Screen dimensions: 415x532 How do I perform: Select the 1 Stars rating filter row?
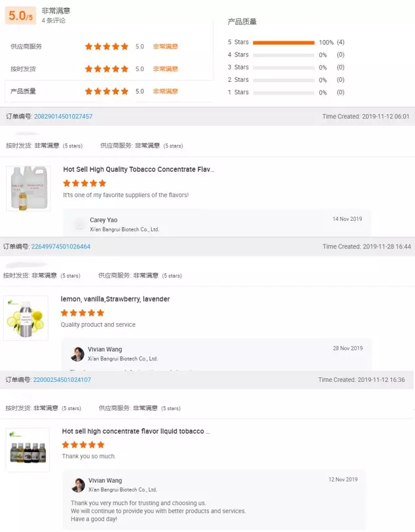[x=286, y=92]
